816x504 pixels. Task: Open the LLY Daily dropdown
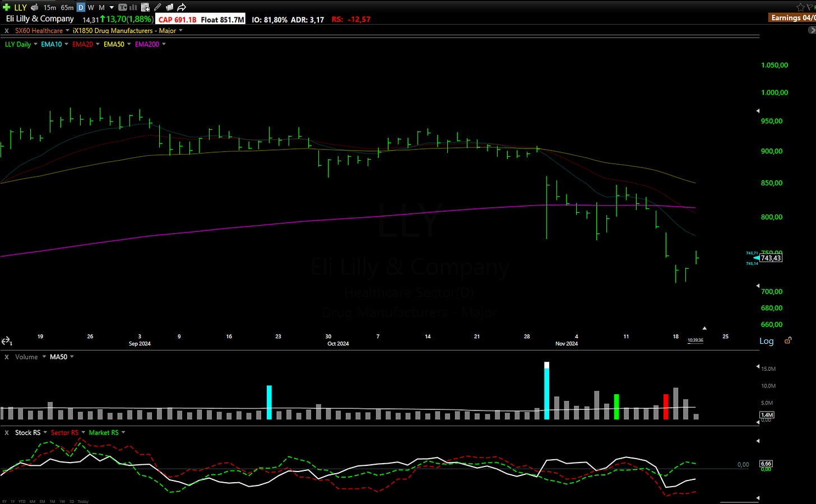(x=35, y=44)
